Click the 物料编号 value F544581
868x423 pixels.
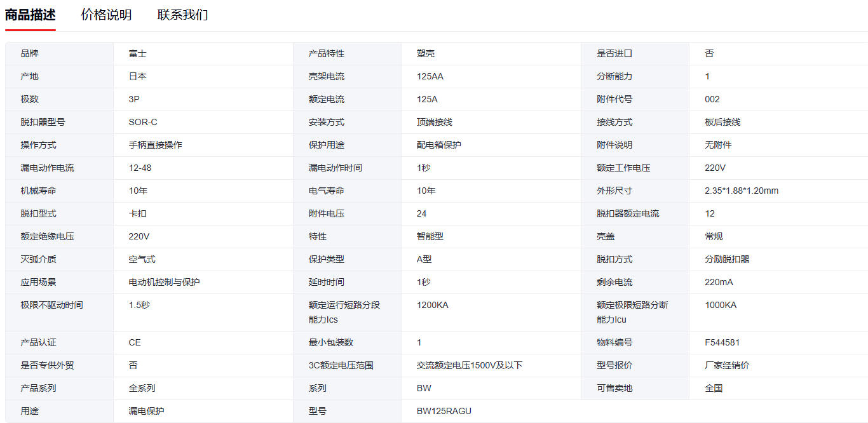(722, 342)
